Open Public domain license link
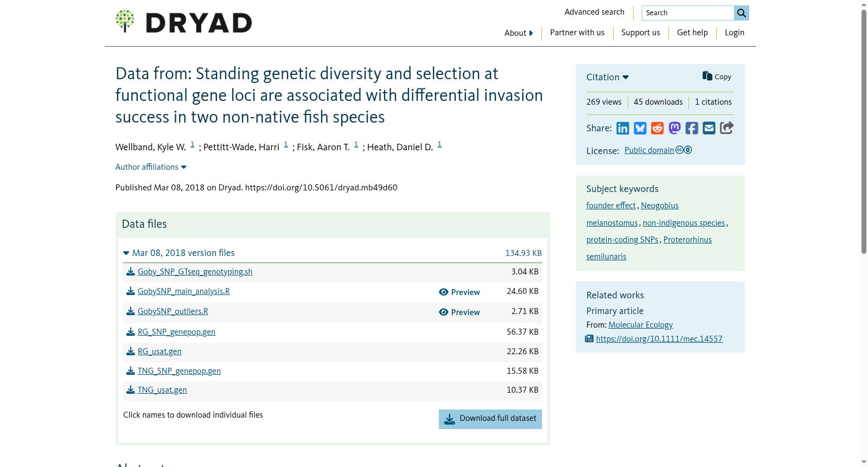 click(649, 150)
